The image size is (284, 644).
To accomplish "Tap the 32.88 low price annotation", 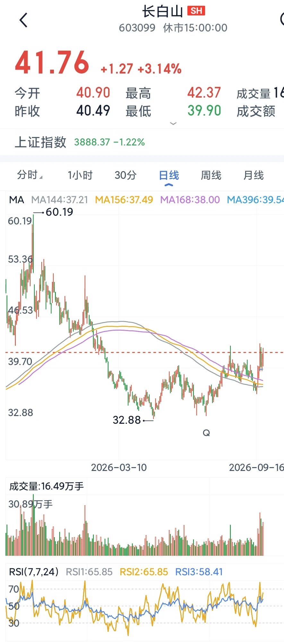I will [127, 420].
